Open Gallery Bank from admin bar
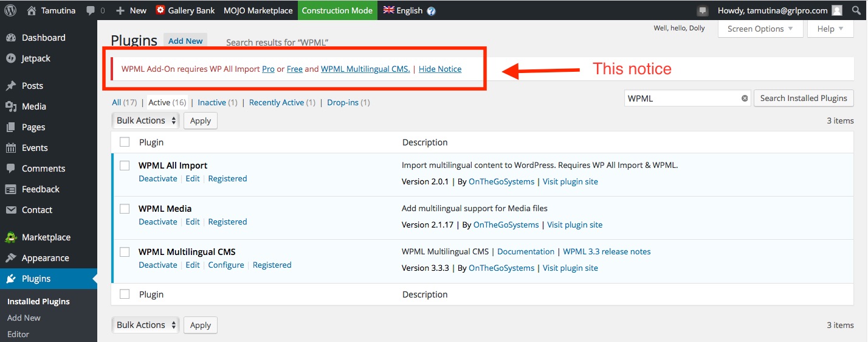 click(x=185, y=10)
